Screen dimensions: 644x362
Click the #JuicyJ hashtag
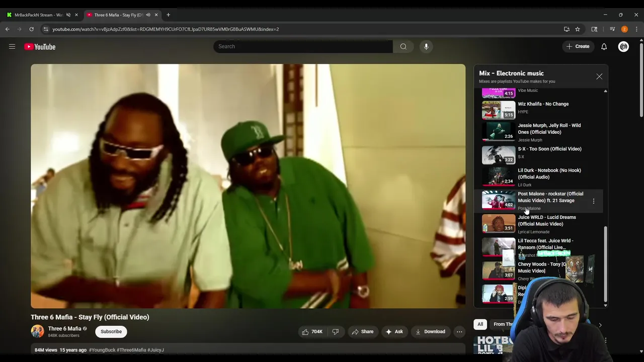click(x=156, y=350)
